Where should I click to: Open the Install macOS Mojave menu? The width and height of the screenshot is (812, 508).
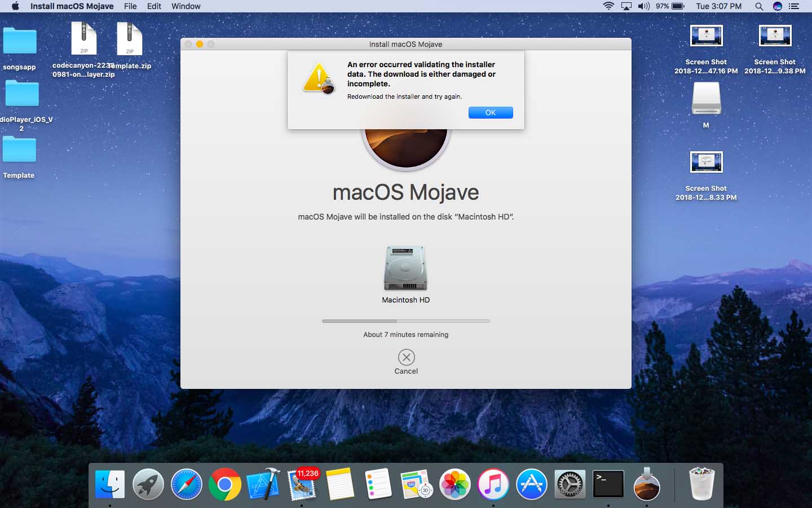click(x=72, y=6)
